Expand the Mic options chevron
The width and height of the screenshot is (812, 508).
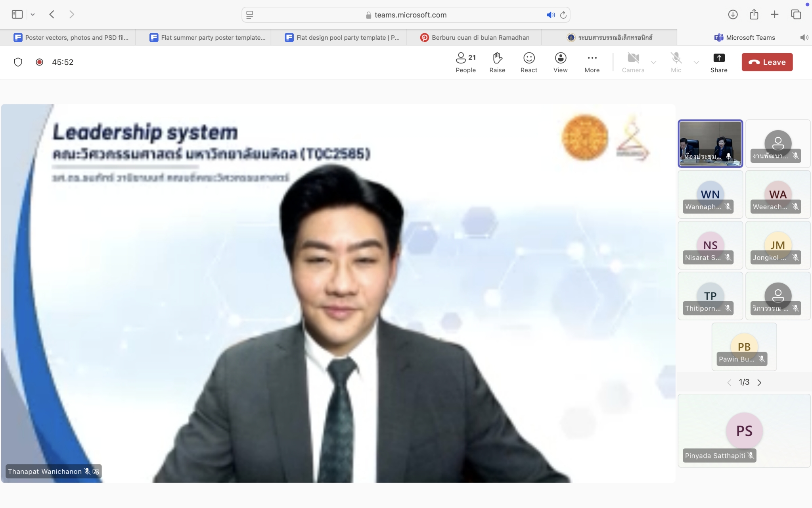(696, 62)
